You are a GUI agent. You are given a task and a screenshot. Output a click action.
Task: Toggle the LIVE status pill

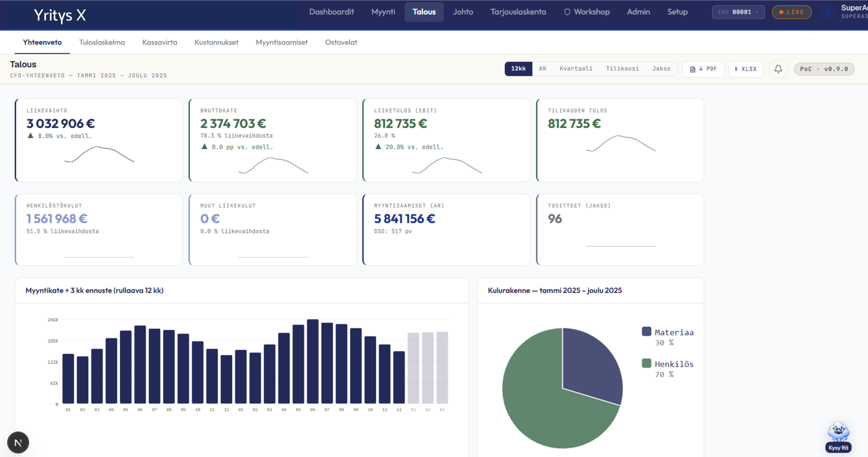click(792, 12)
